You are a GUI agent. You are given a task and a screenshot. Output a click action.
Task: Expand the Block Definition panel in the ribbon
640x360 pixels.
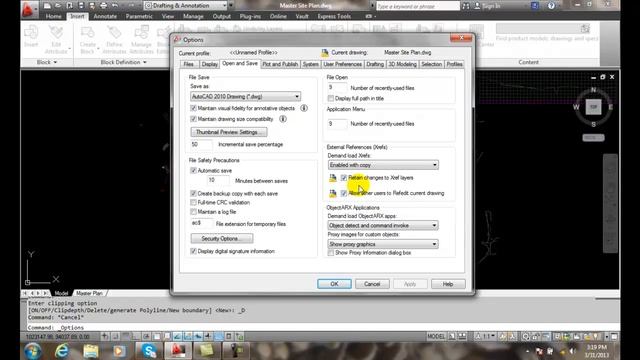[x=123, y=62]
